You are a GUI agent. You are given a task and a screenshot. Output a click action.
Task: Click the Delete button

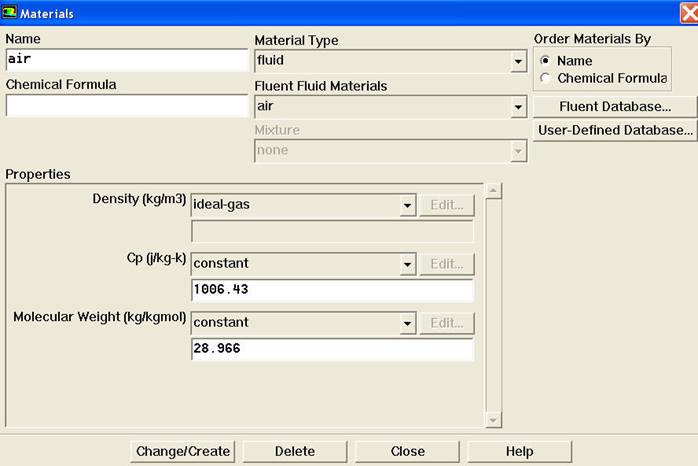294,451
